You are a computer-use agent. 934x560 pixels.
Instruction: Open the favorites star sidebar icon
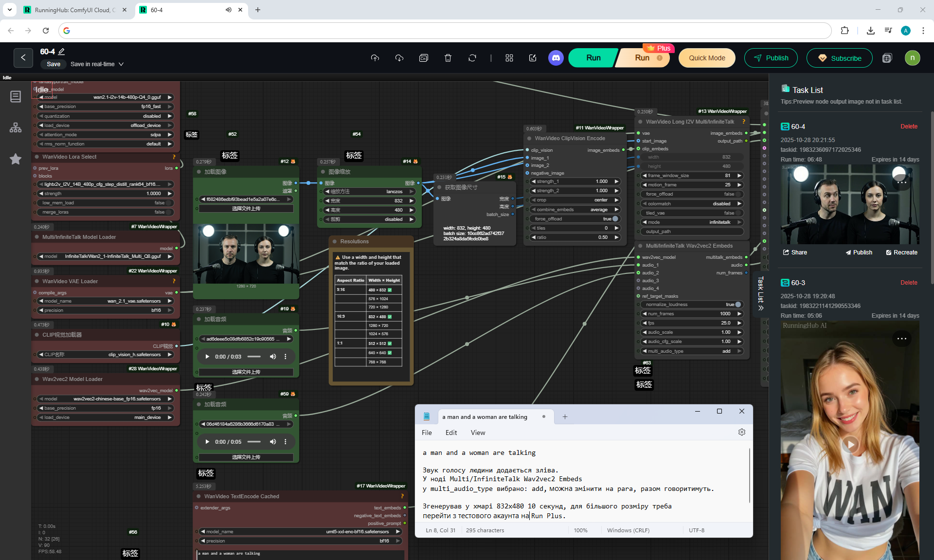click(x=16, y=159)
